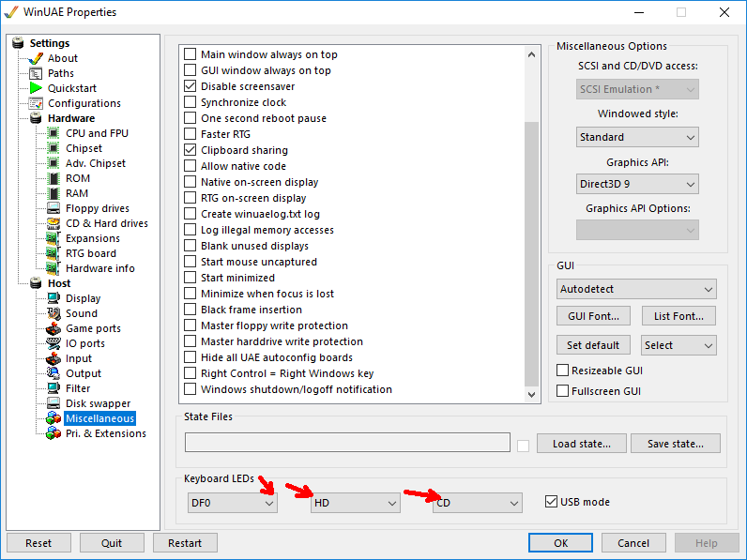Open the HD keyboard LED dropdown
The image size is (747, 560).
pos(356,503)
